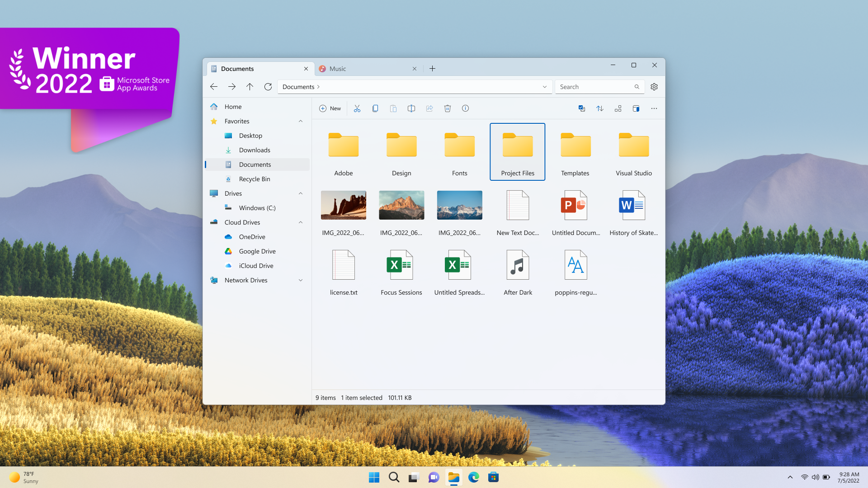Collapse the Favorites section chevron

coord(301,121)
